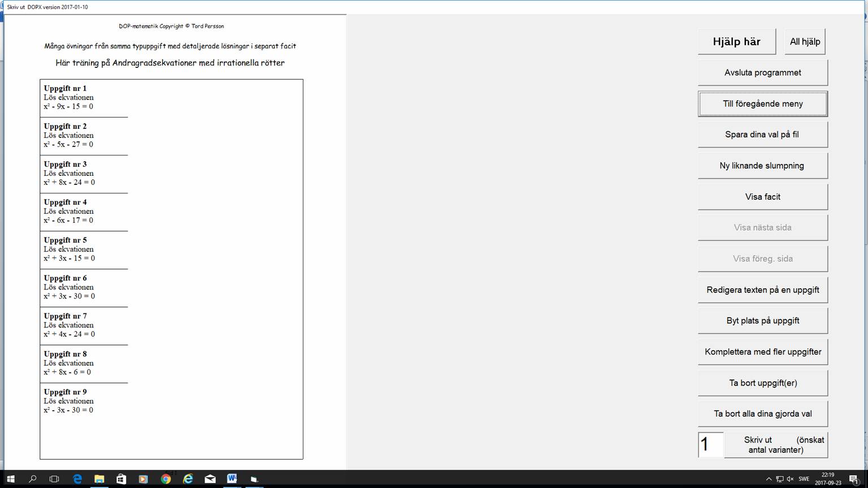868x488 pixels.
Task: Generate new set with 'Ny liknande slumpning'
Action: [x=762, y=166]
